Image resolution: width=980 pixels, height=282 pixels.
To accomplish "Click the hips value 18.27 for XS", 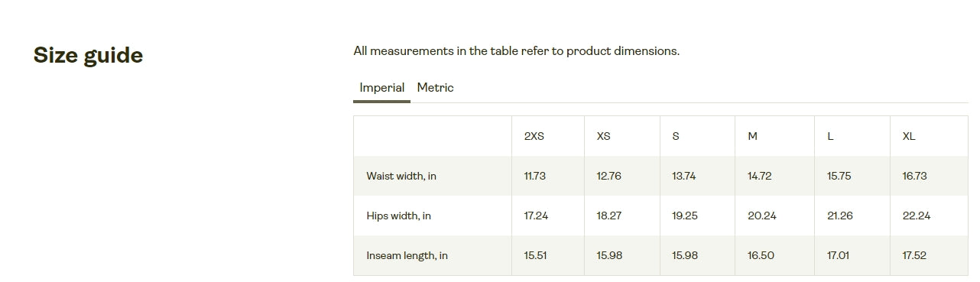I will [608, 216].
